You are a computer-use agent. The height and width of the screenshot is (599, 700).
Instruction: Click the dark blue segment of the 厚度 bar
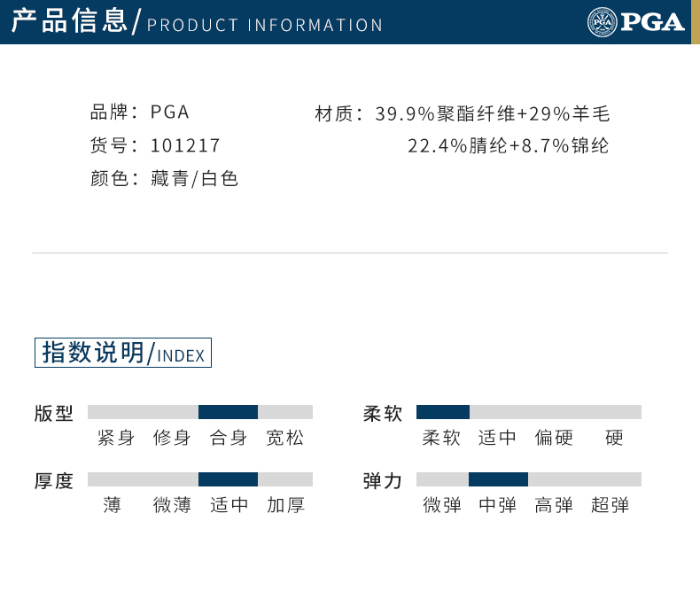(228, 479)
